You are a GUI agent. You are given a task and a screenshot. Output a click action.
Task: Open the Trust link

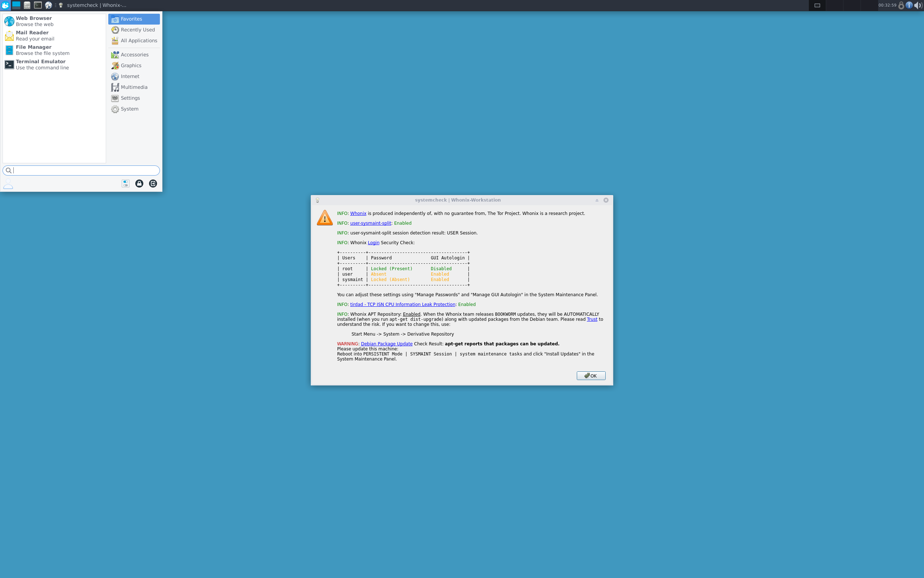tap(592, 319)
